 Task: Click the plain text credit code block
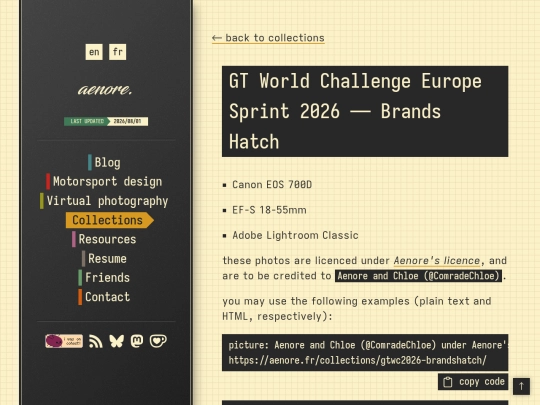point(365,353)
